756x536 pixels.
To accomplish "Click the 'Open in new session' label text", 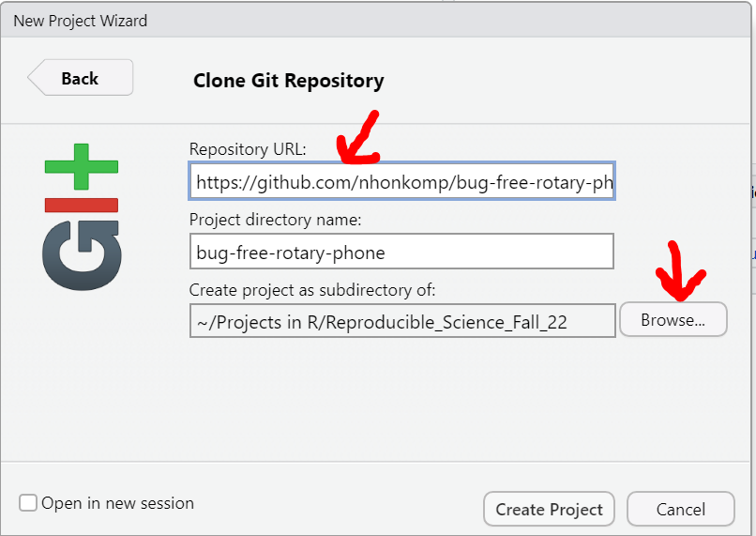I will (117, 503).
